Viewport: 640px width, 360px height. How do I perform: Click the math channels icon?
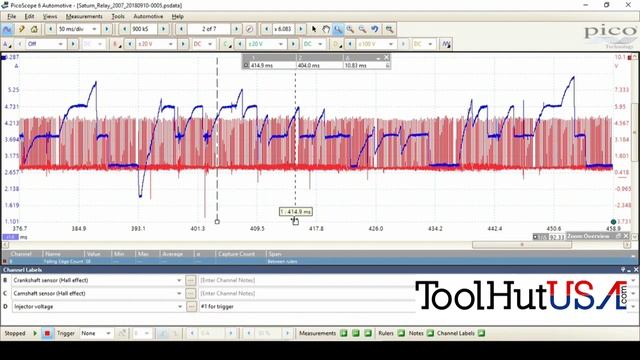click(446, 44)
